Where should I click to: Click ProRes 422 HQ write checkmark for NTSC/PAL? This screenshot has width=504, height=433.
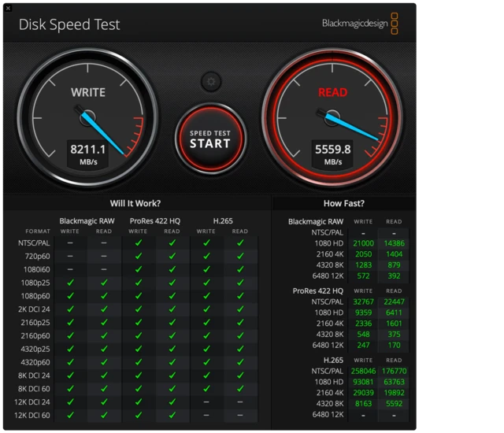[x=139, y=243]
